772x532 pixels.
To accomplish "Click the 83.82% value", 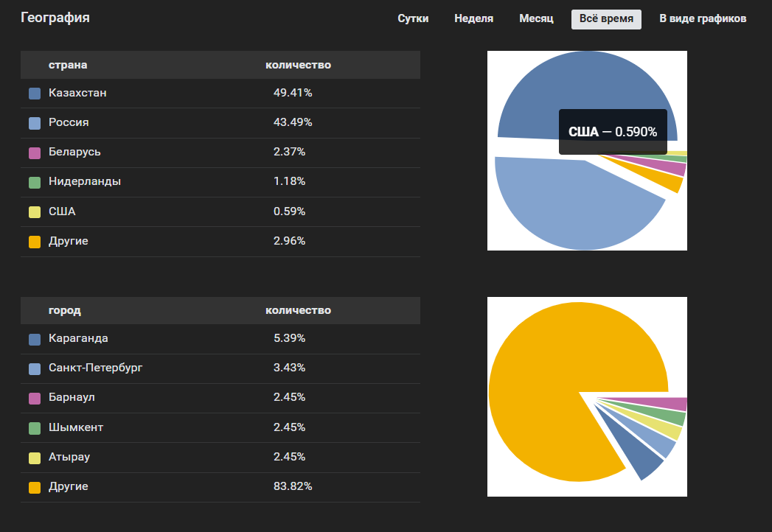I will tap(293, 487).
